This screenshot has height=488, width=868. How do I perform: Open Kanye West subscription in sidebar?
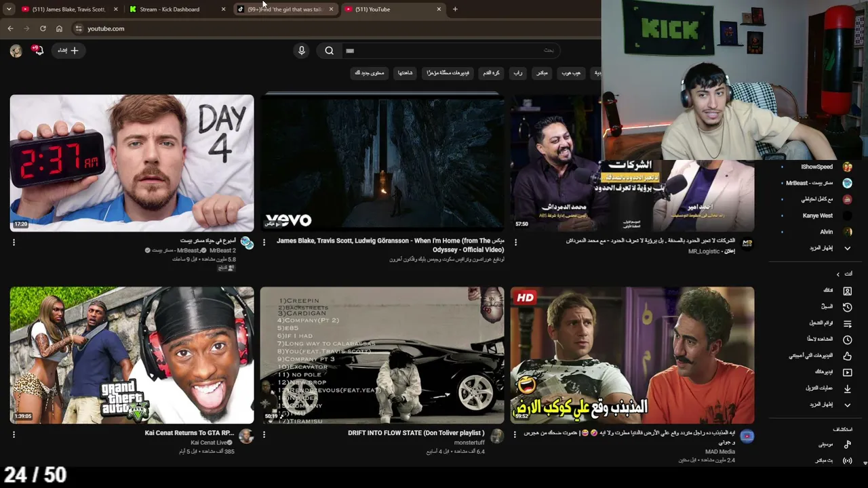tap(816, 216)
